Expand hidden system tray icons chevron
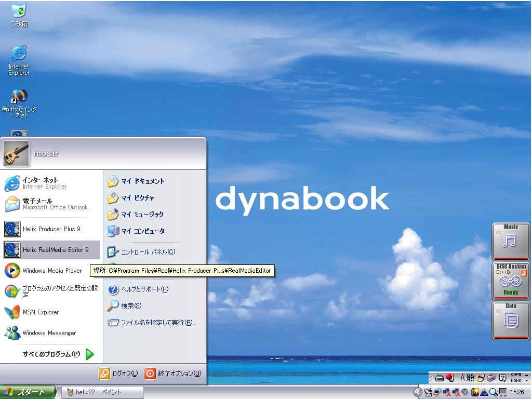The width and height of the screenshot is (532, 399). click(418, 393)
